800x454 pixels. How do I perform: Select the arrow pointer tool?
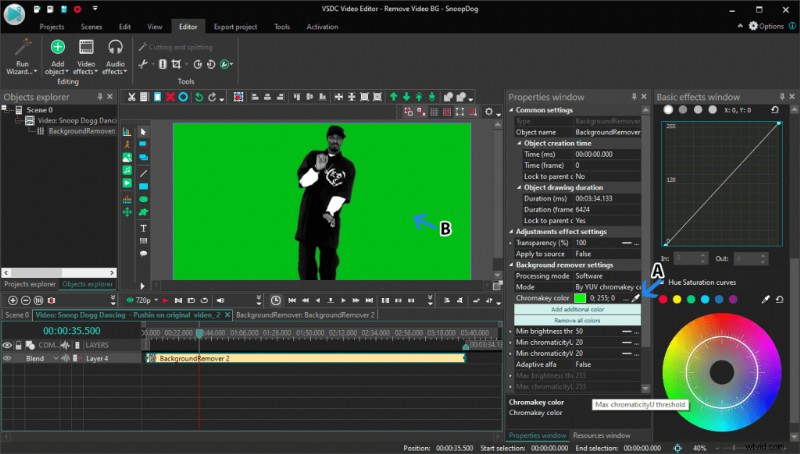point(143,132)
